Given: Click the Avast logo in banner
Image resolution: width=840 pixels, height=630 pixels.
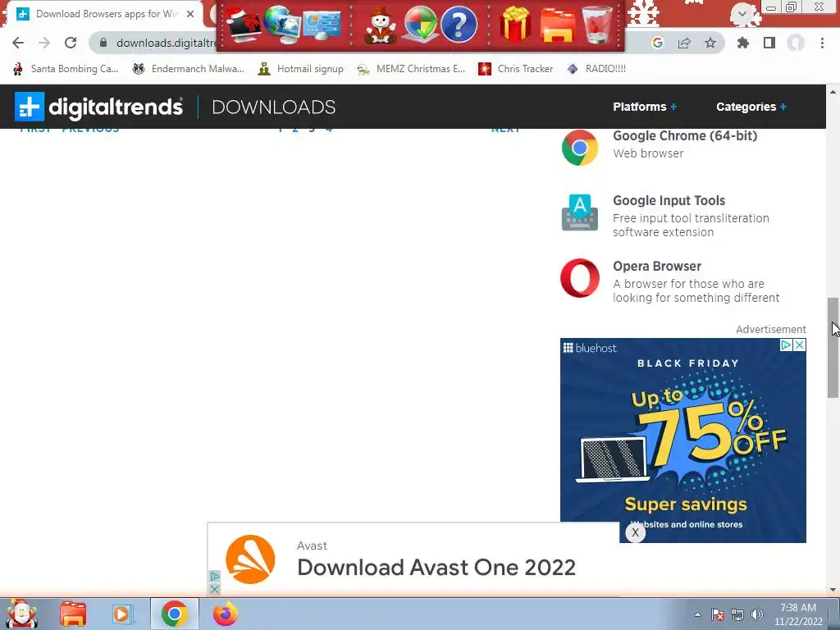Looking at the screenshot, I should point(250,559).
